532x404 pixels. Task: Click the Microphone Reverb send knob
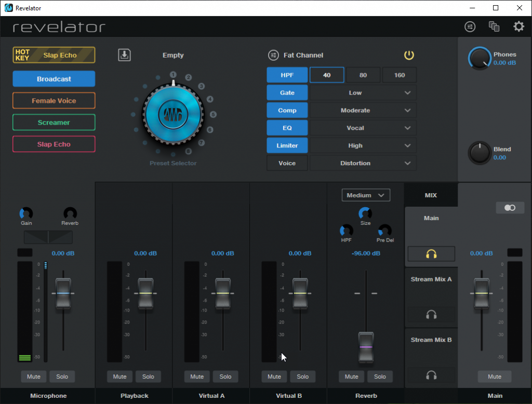[70, 213]
